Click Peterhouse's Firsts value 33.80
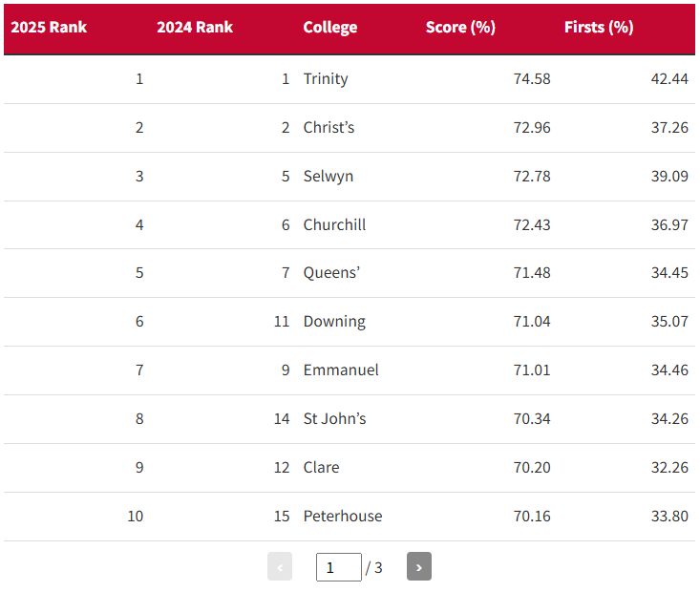The height and width of the screenshot is (592, 700). point(669,517)
